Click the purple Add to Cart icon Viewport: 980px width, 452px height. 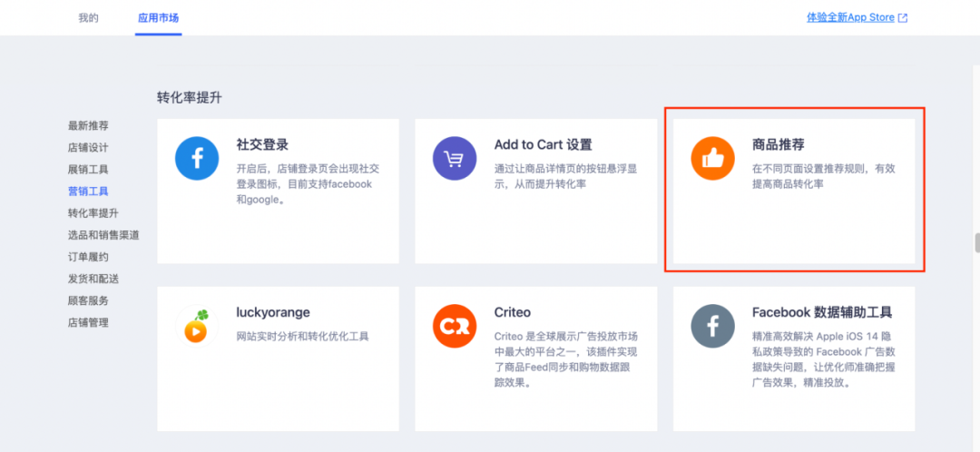[455, 159]
